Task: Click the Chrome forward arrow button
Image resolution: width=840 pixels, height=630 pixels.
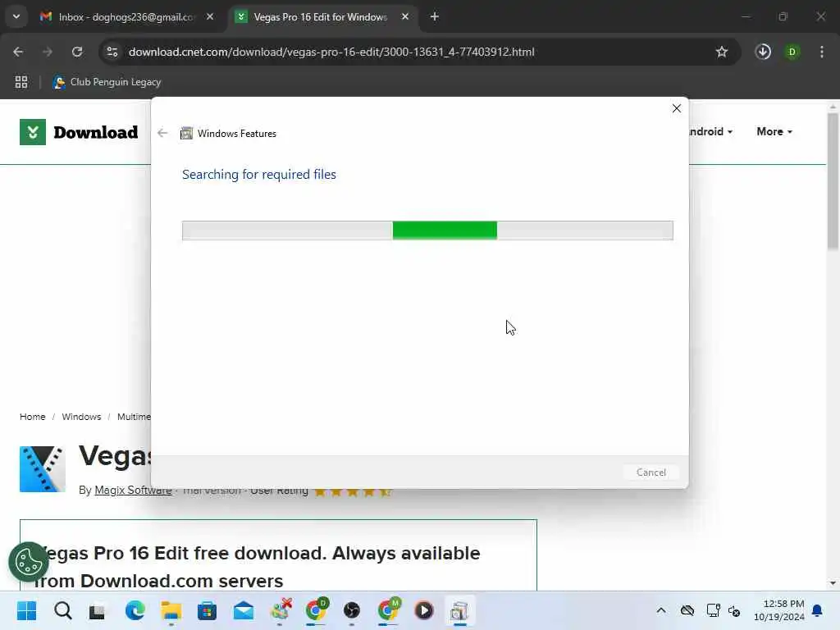Action: [x=48, y=52]
